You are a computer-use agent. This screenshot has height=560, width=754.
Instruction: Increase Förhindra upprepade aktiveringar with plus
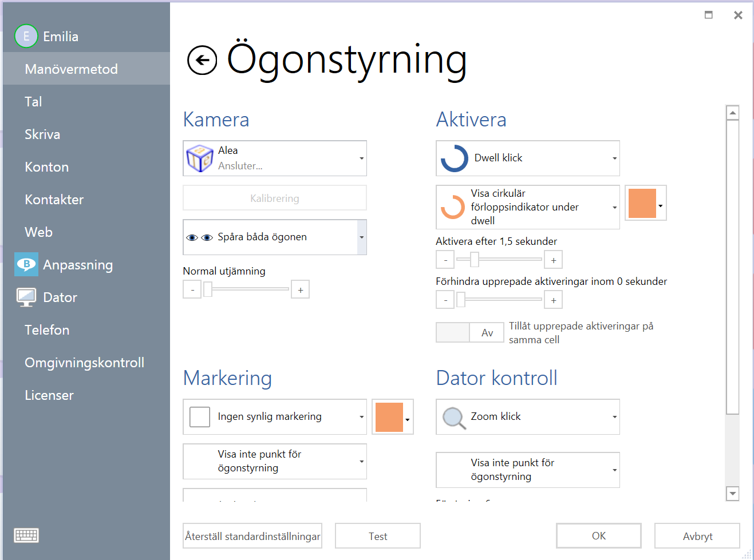pyautogui.click(x=554, y=300)
